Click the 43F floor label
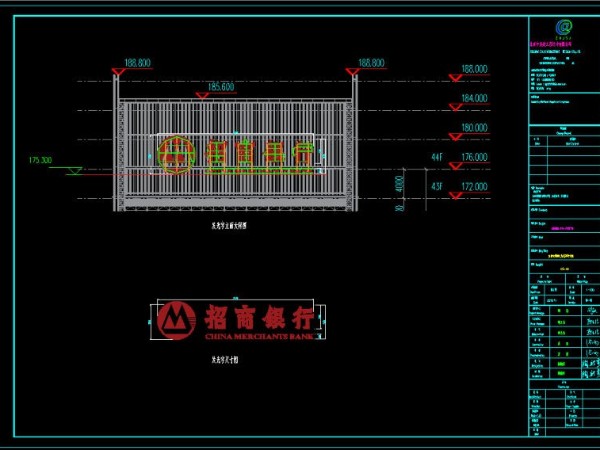 [x=437, y=186]
